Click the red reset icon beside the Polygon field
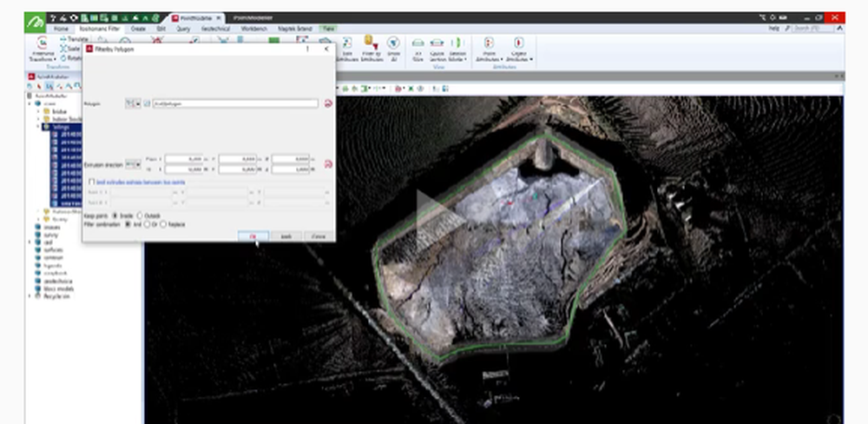Viewport: 868px width, 424px height. click(328, 103)
